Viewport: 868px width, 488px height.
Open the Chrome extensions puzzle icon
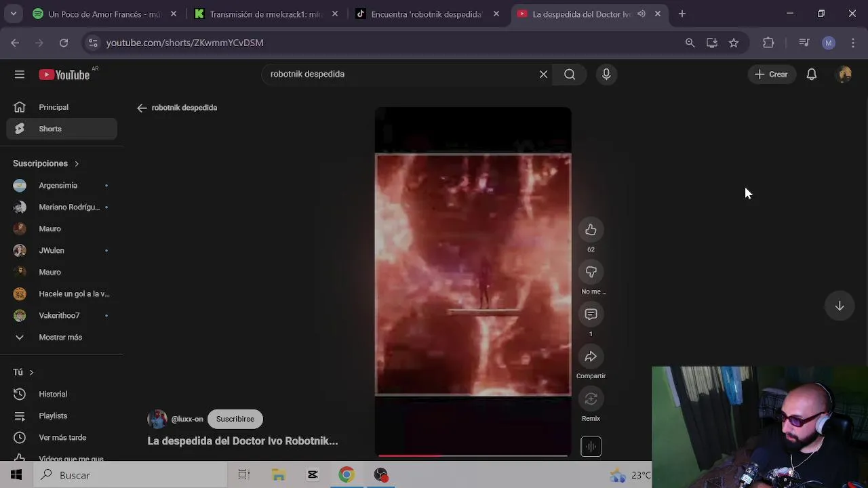click(768, 43)
